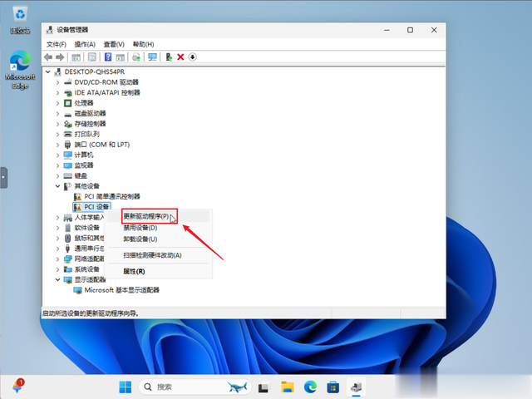Click the status bar text 启动所选设备的更新驱动程序向导
532x399 pixels.
(91, 313)
